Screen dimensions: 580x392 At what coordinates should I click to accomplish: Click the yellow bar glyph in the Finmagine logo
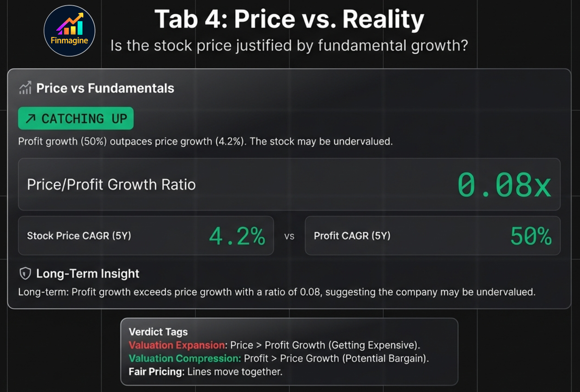73,30
